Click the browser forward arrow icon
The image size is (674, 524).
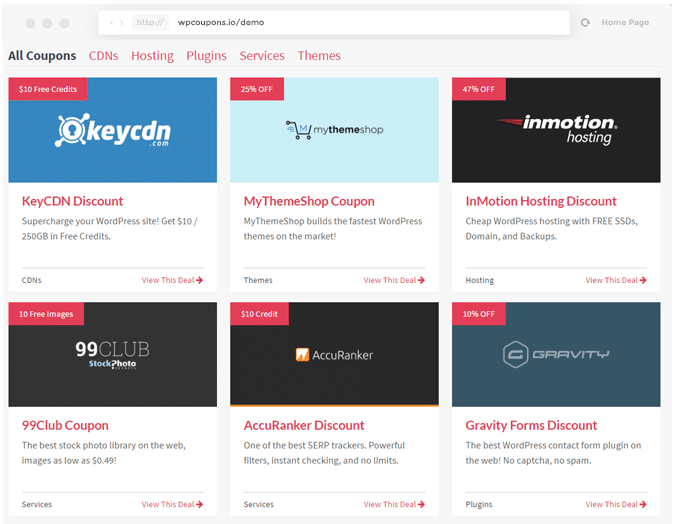pos(122,22)
